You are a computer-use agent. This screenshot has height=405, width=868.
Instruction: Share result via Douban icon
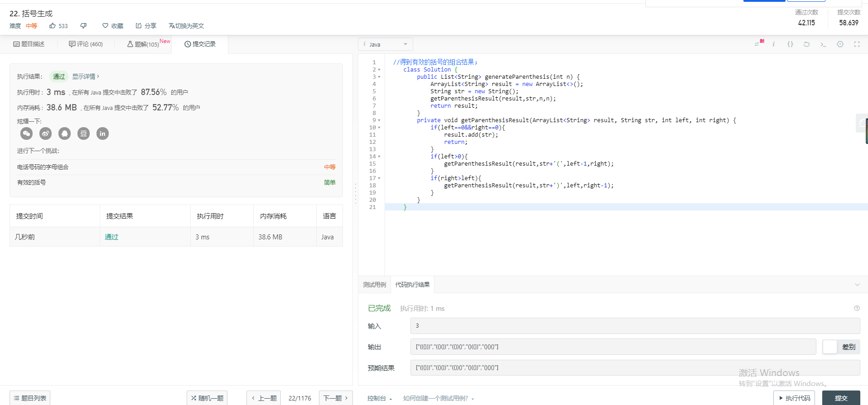coord(84,133)
